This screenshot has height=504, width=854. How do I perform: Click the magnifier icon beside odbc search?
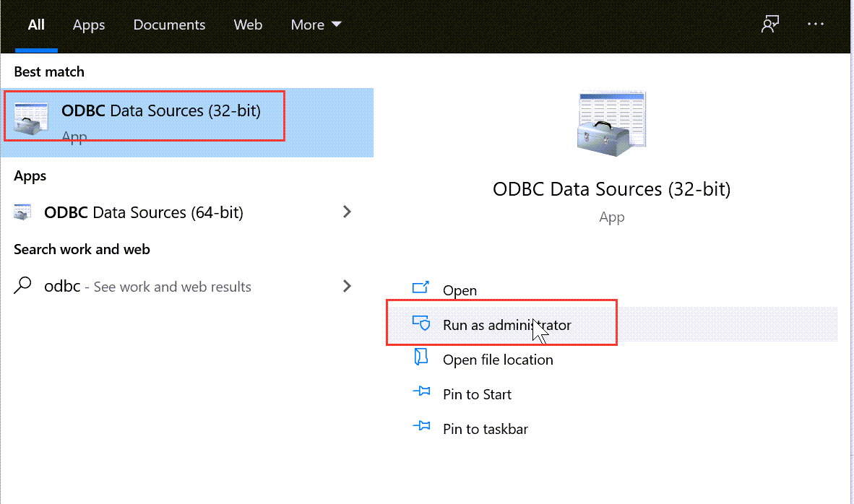23,286
